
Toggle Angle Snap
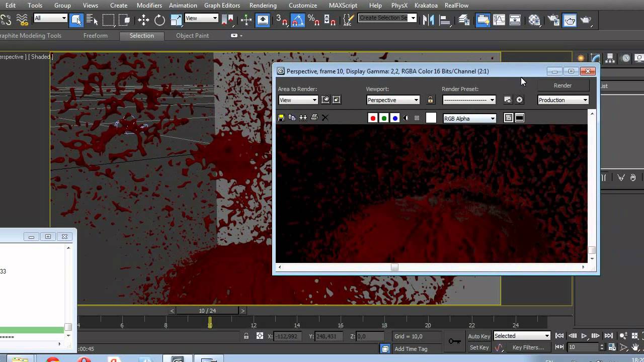pos(298,20)
